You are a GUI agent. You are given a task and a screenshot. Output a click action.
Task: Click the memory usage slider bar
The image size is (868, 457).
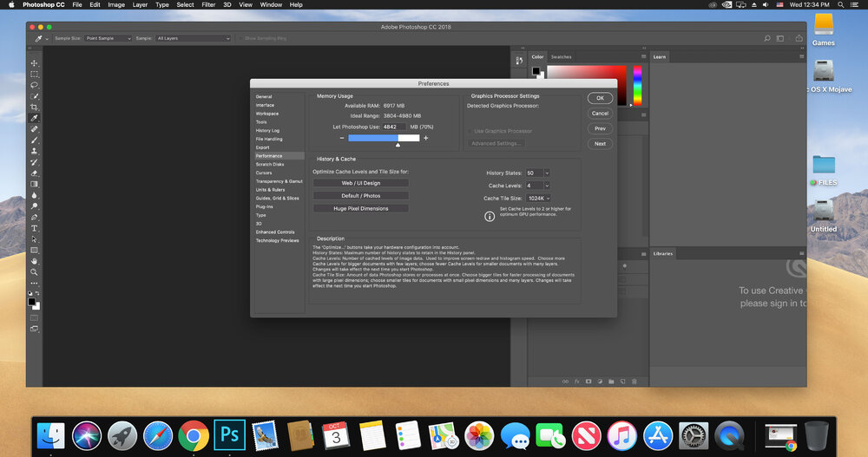click(385, 138)
